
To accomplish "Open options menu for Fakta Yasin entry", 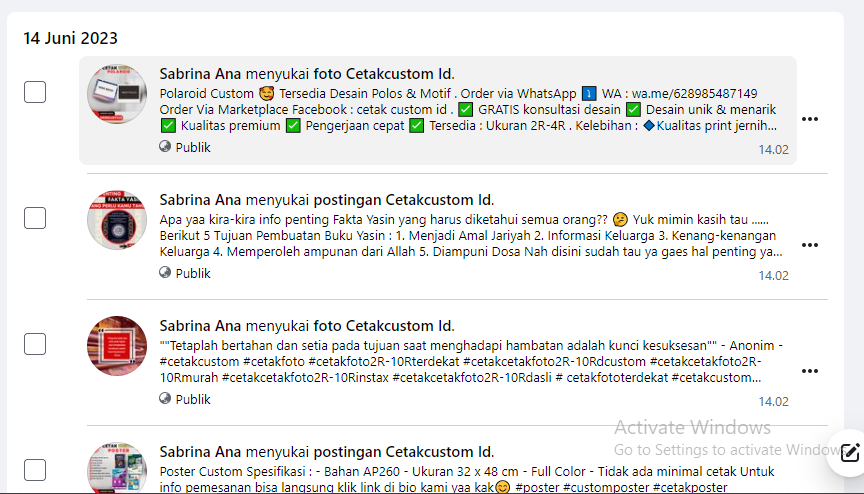I will [x=809, y=245].
